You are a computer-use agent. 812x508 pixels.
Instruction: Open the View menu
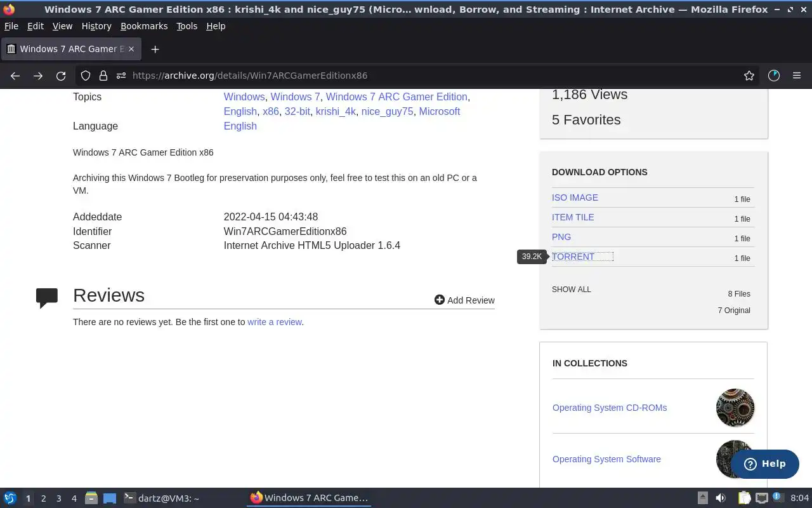(62, 26)
